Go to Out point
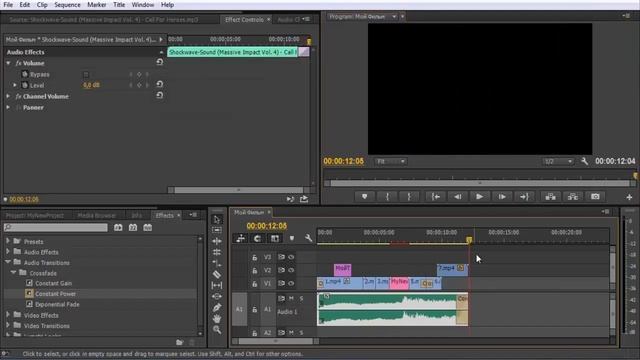 click(524, 197)
